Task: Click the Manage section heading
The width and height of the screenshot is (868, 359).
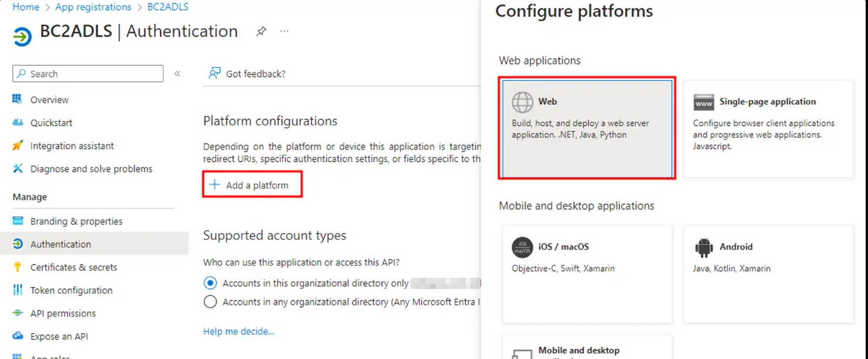Action: [x=30, y=197]
